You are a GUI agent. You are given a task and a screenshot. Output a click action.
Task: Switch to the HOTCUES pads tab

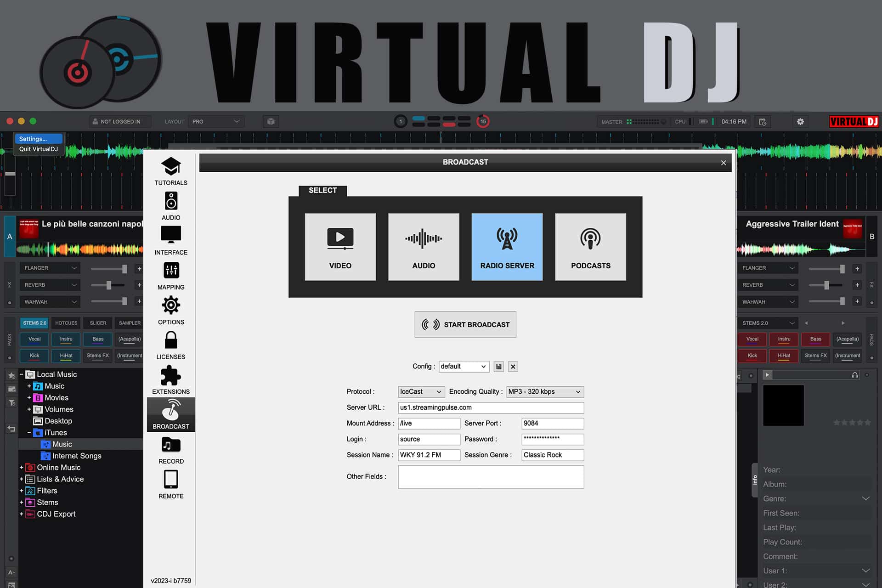[66, 323]
